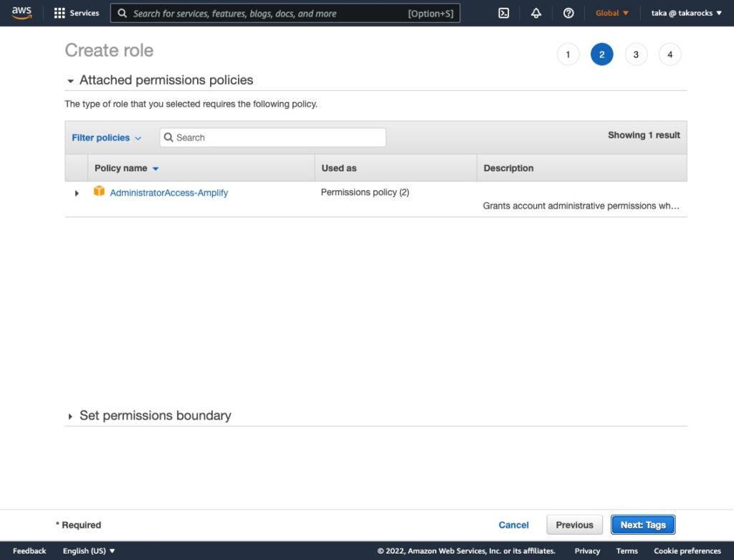Expand Set permissions boundary section

(70, 417)
